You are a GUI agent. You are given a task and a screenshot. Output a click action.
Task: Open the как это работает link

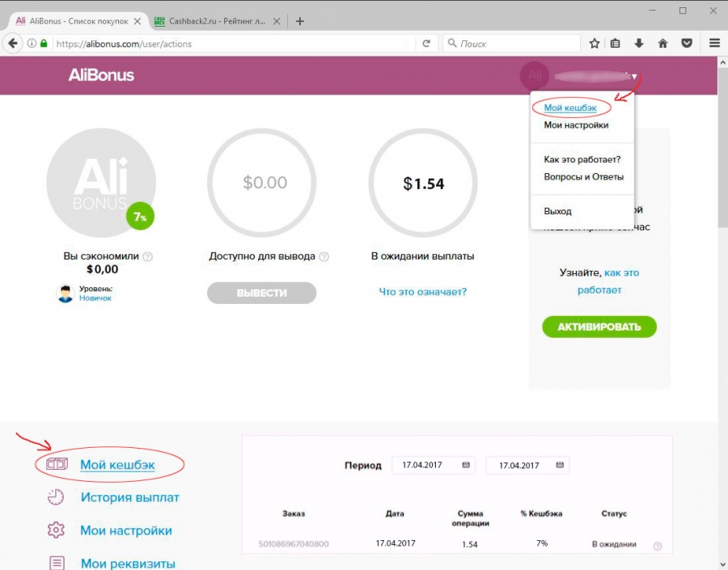point(607,281)
